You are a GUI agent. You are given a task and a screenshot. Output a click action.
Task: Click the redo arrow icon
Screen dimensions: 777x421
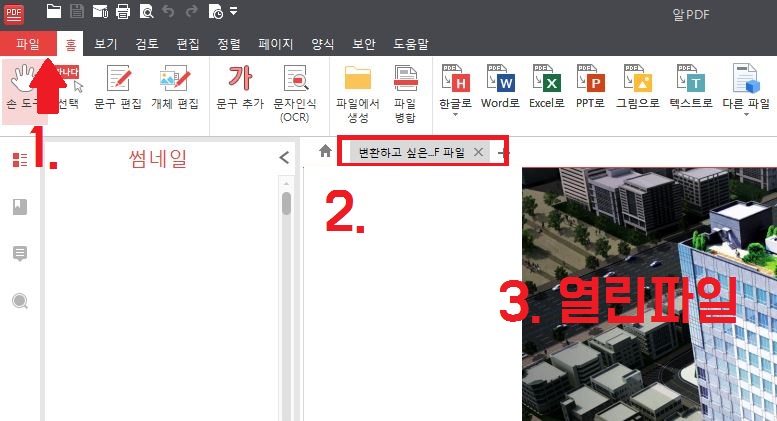(191, 11)
